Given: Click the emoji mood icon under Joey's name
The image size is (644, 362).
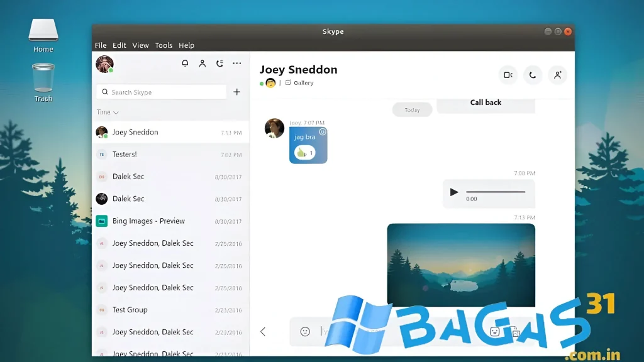Looking at the screenshot, I should coord(270,83).
